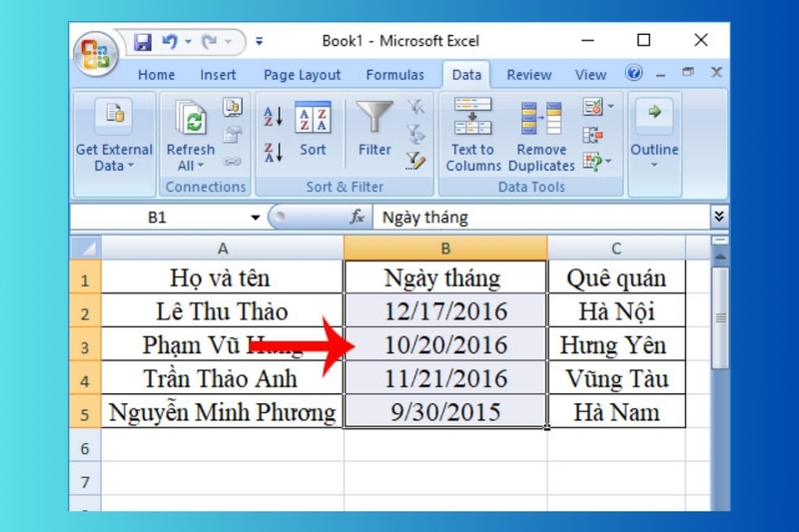Select column A header
The image size is (799, 532).
[223, 248]
